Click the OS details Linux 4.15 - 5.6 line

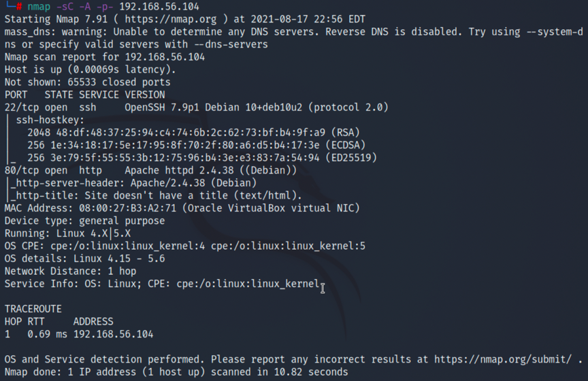[x=85, y=259]
